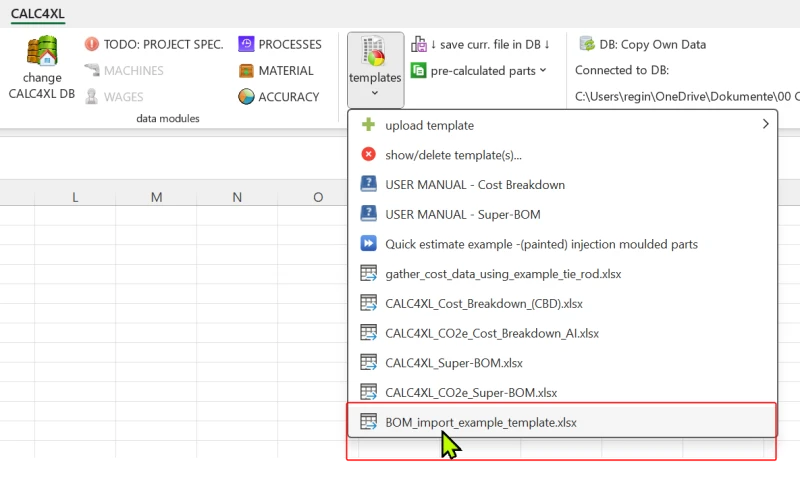Image resolution: width=800 pixels, height=482 pixels.
Task: Select column N header
Action: [237, 197]
